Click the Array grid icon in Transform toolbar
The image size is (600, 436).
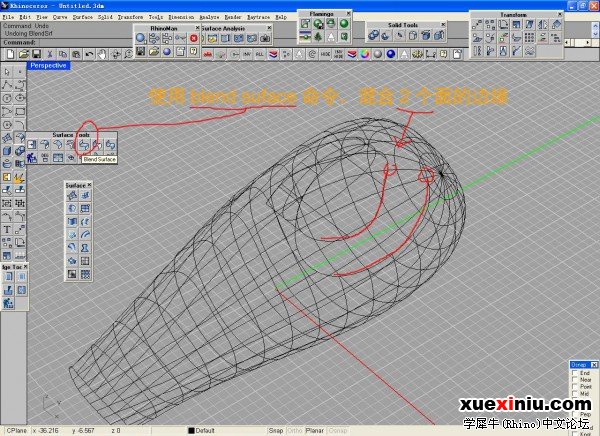click(530, 38)
